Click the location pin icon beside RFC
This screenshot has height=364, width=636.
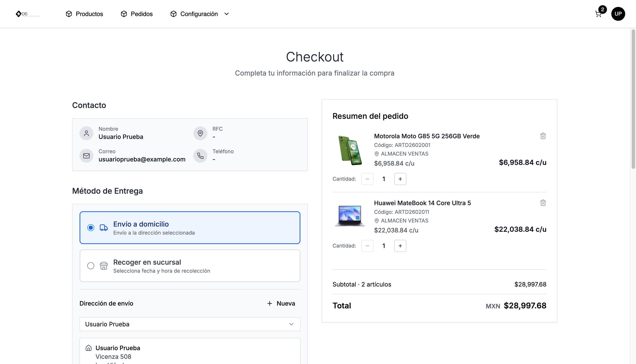tap(200, 133)
